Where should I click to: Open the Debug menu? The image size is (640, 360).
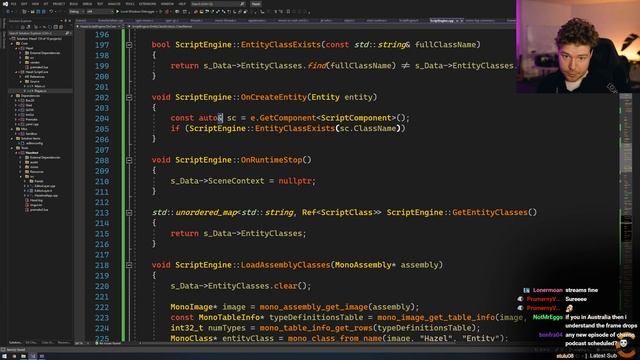tap(87, 4)
